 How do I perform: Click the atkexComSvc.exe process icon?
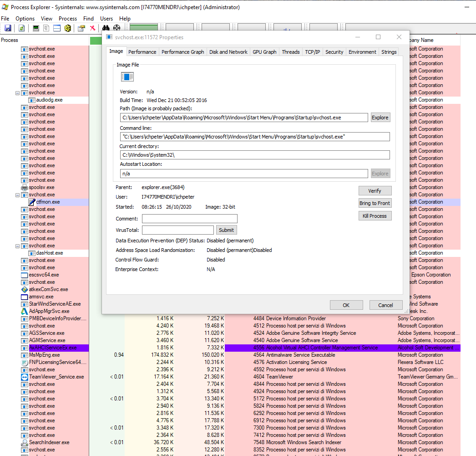25,290
